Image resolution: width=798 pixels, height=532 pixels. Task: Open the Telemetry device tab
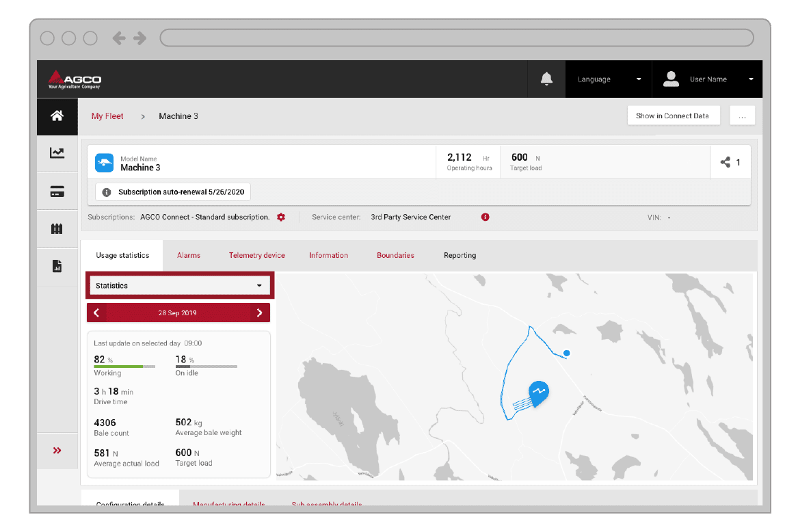point(257,256)
